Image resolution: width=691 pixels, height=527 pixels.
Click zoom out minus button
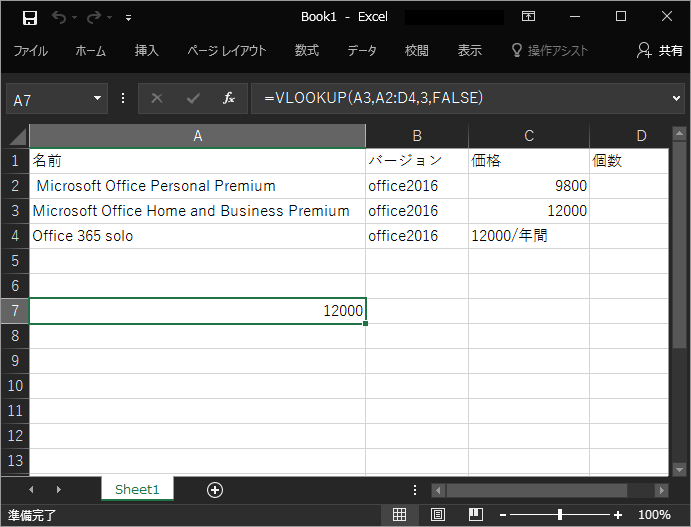(x=503, y=515)
